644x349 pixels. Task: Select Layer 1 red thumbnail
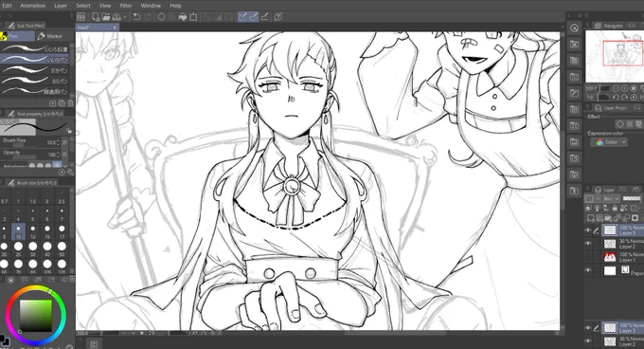tap(610, 257)
